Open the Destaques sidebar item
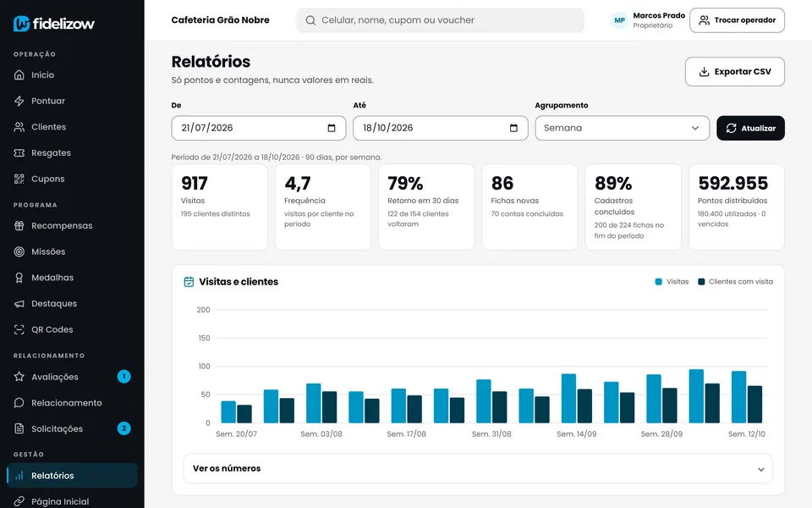 click(72, 303)
